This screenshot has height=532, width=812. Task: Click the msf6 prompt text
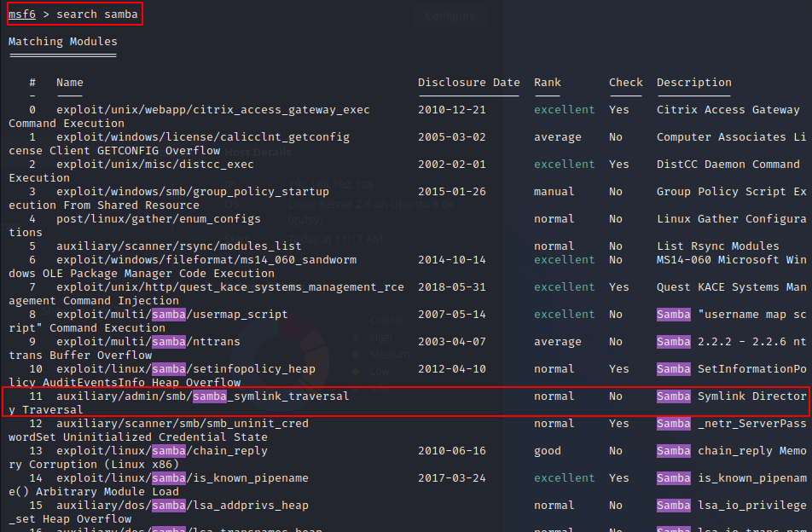[22, 14]
